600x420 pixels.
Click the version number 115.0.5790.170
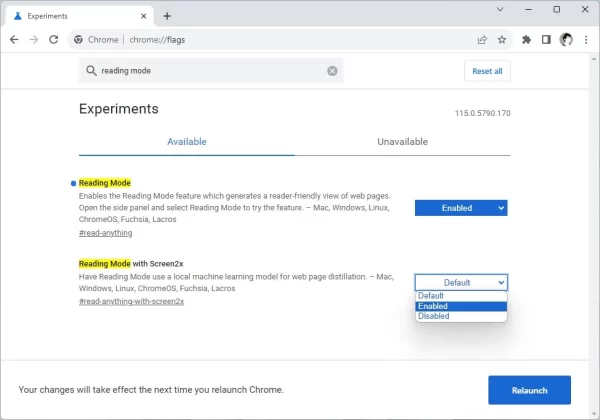pyautogui.click(x=483, y=113)
